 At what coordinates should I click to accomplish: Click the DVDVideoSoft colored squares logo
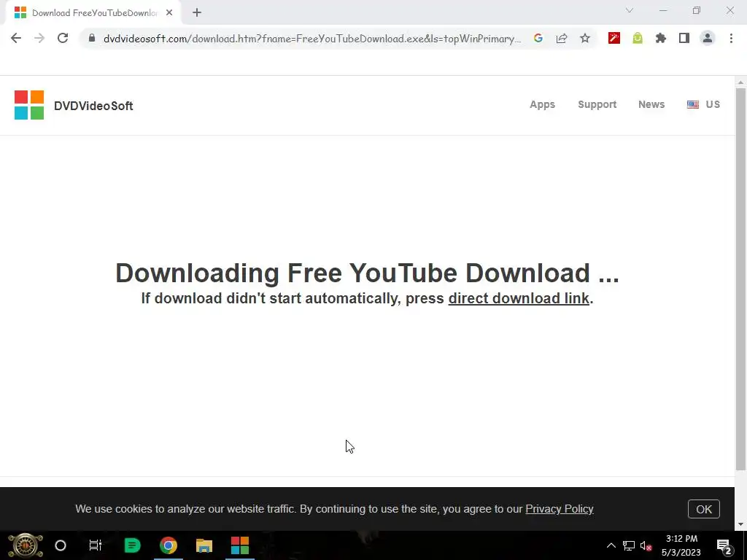(x=29, y=105)
